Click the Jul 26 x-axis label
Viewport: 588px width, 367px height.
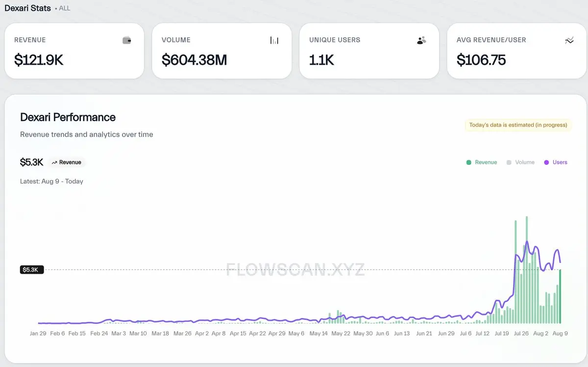(521, 334)
